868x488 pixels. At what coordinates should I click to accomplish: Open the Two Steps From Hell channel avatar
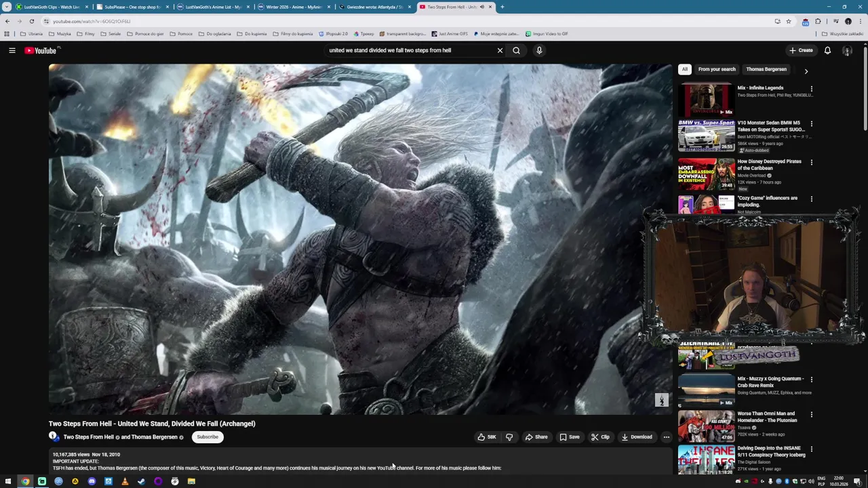click(53, 436)
